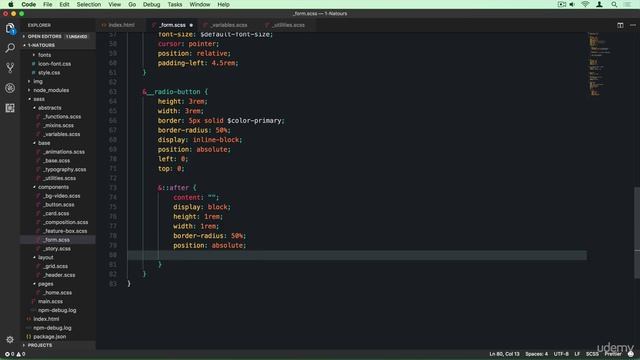Screen dimensions: 640x360
Task: Change file encoding via UTF-8
Action: pyautogui.click(x=561, y=354)
